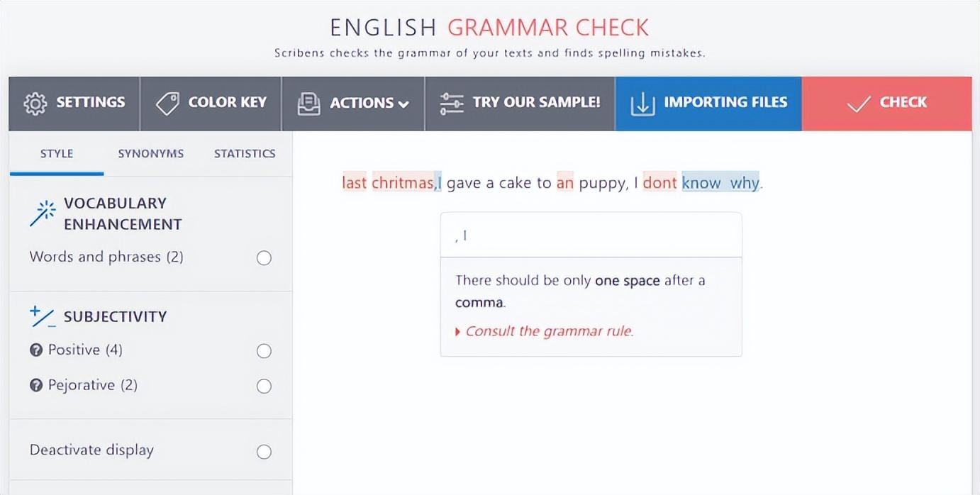Select the Words and phrases radio button
Viewport: 980px width, 495px height.
click(264, 258)
